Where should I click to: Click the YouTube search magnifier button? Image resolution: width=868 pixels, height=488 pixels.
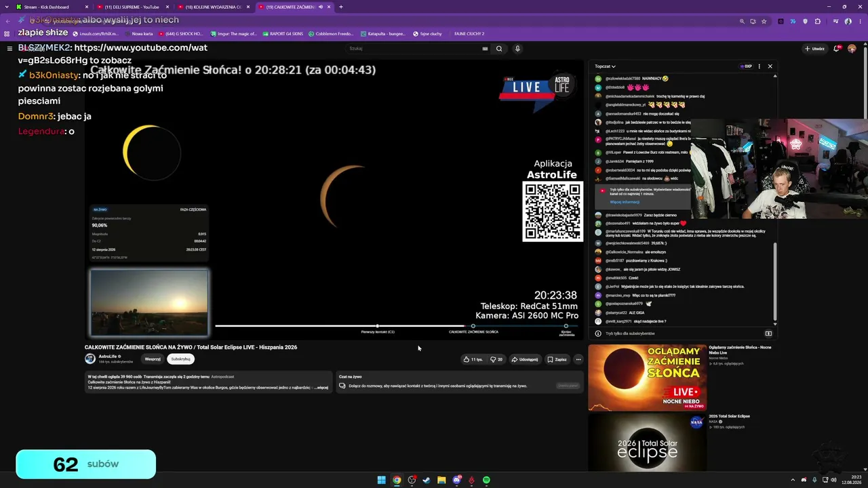pyautogui.click(x=499, y=49)
